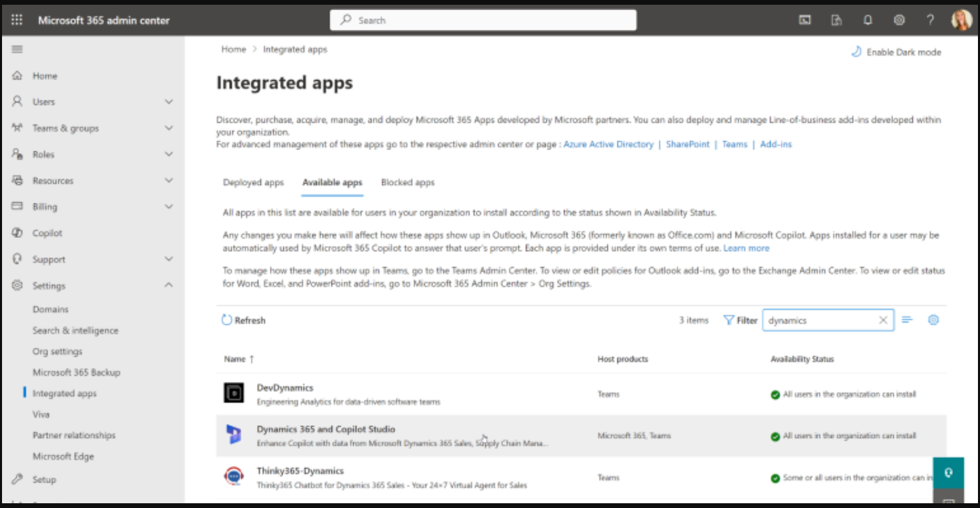Open the Thinky365-Dynamics app name

point(300,471)
